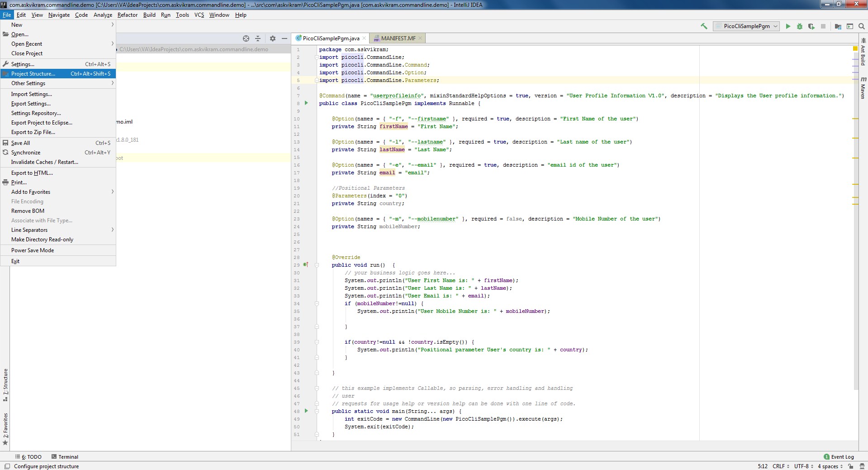Hide the project tool window
The height and width of the screenshot is (470, 868).
(285, 38)
